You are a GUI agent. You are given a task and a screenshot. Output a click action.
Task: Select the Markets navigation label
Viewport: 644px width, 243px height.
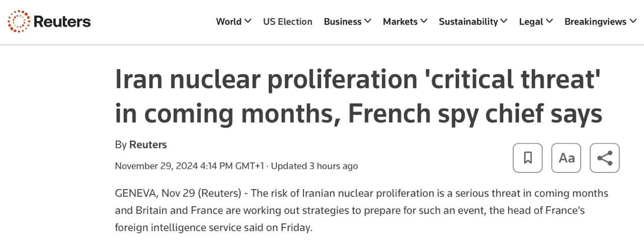[400, 22]
